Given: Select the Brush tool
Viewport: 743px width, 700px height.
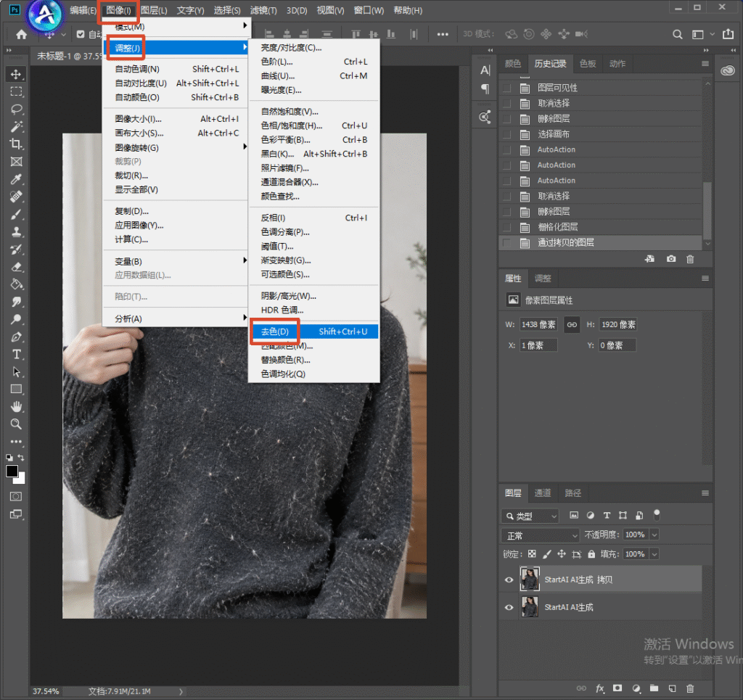Looking at the screenshot, I should [x=16, y=214].
